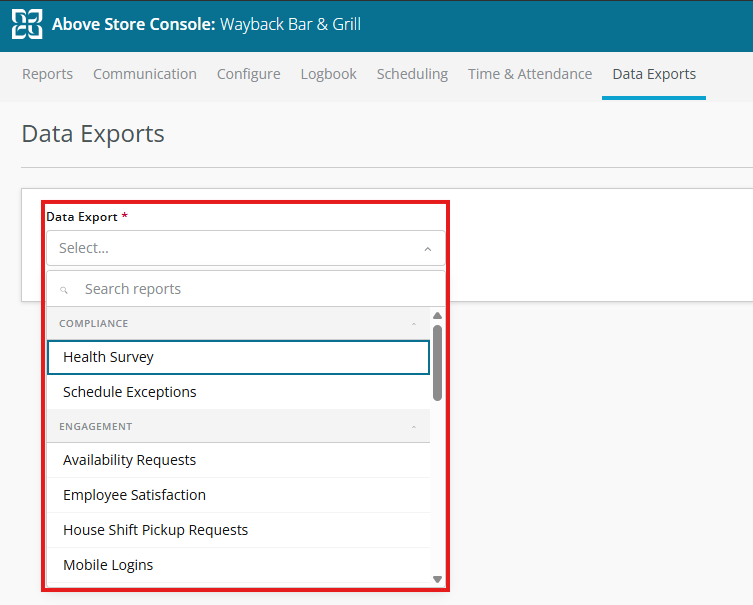Choose the Health Survey export
Image resolution: width=753 pixels, height=605 pixels.
[x=238, y=357]
